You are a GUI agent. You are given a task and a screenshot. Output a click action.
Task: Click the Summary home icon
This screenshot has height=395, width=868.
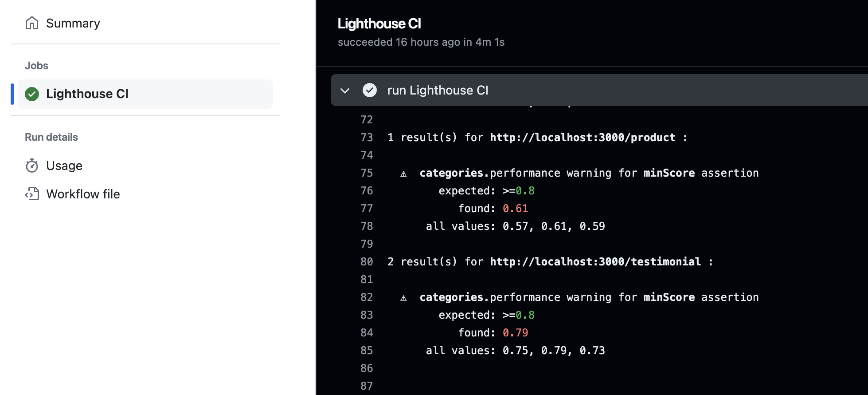click(32, 23)
